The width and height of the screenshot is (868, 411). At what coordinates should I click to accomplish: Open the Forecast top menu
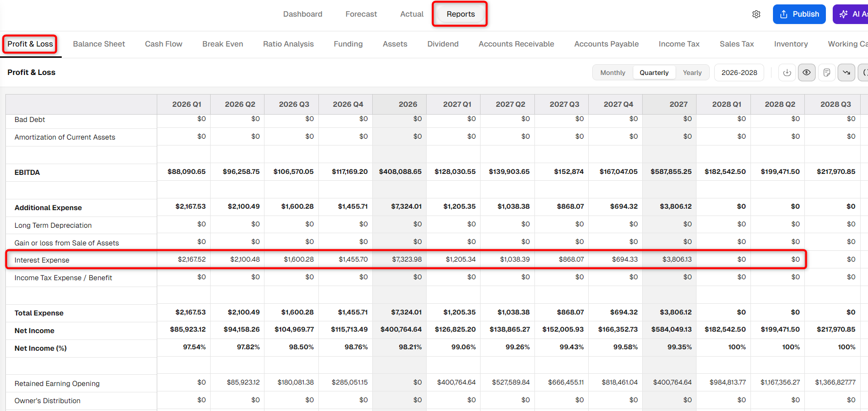tap(361, 14)
